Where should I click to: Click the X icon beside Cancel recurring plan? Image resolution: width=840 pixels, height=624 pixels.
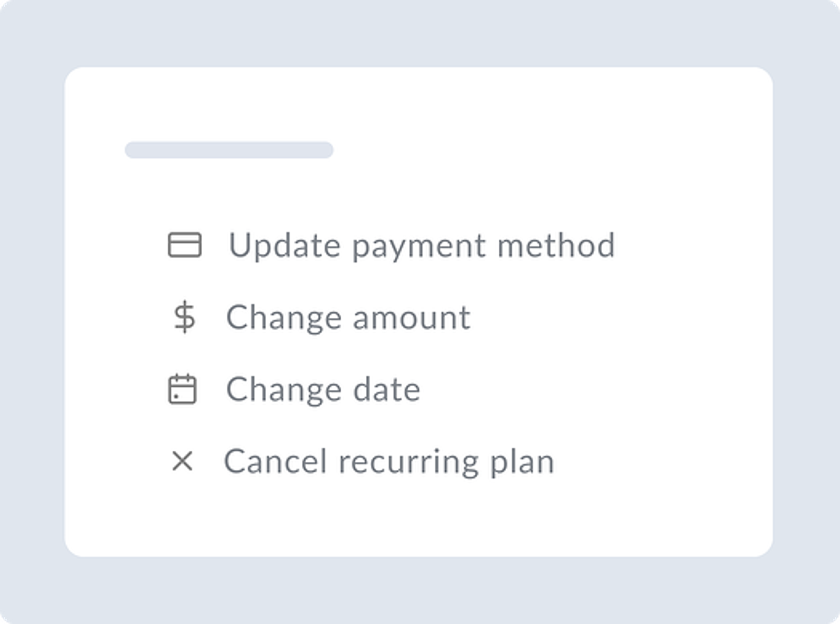(182, 461)
